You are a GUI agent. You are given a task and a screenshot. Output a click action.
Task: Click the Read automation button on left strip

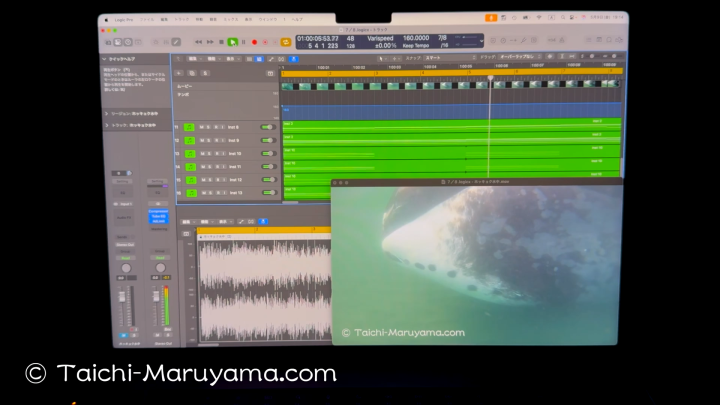click(x=125, y=258)
